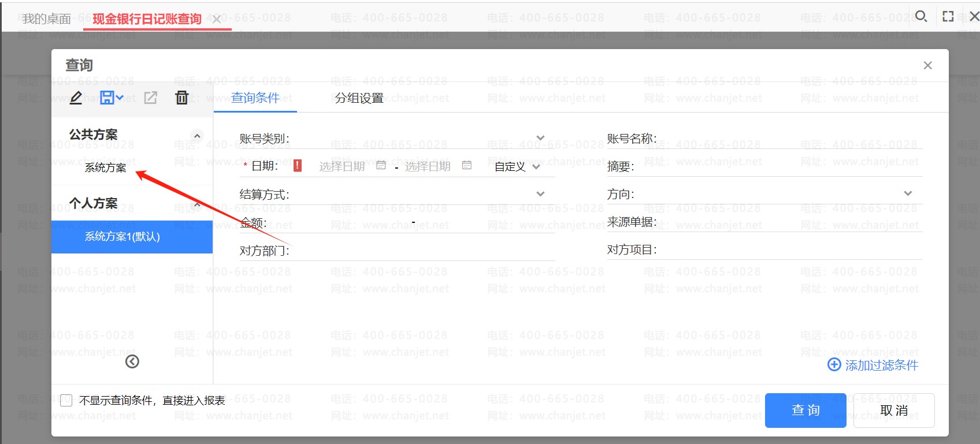Collapse the 公共方案 section
Viewport: 980px width, 444px height.
[197, 136]
